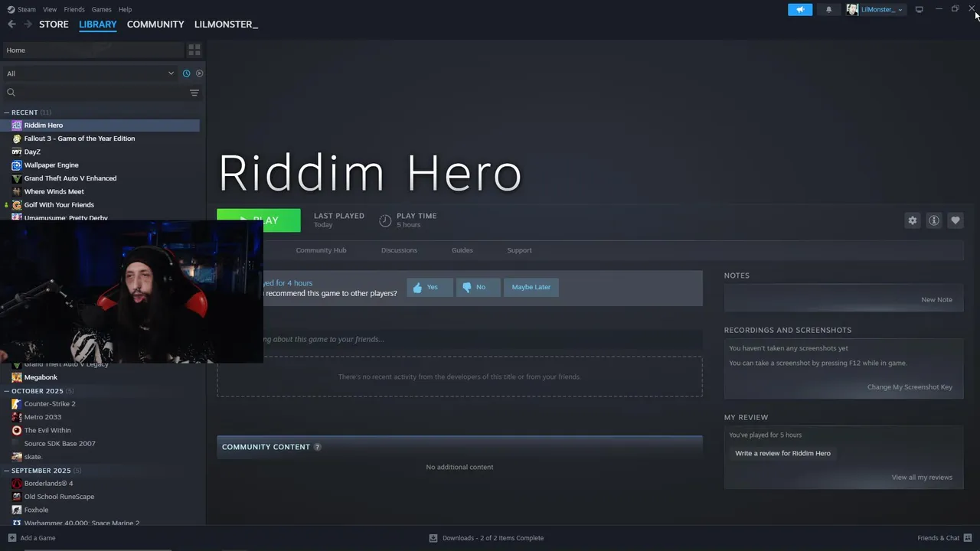Open Community Content help question mark

point(318,447)
